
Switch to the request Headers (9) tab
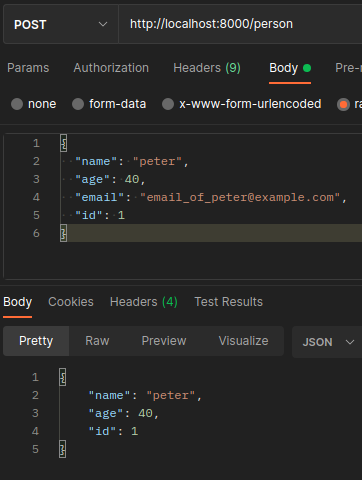207,68
